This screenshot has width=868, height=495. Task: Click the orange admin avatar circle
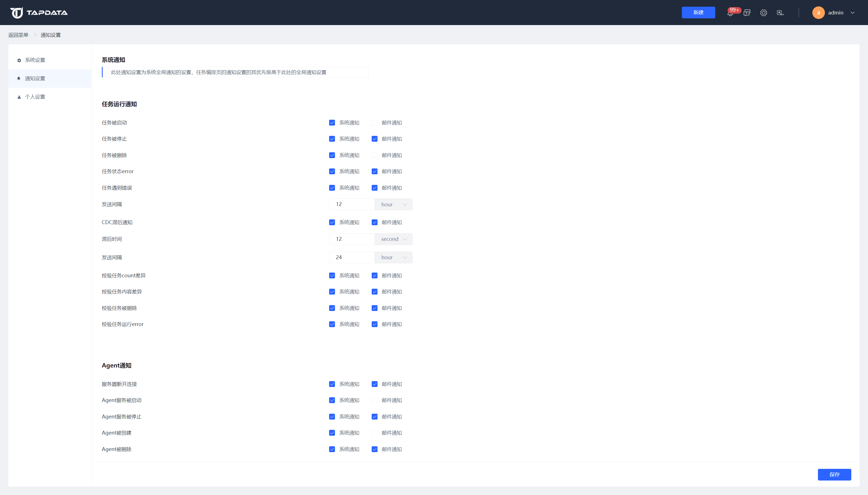point(818,13)
